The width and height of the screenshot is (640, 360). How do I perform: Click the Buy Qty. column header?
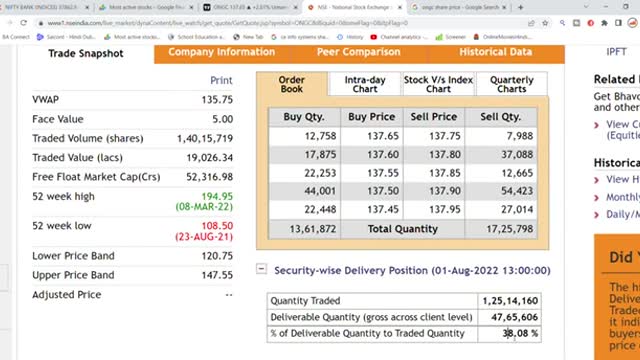point(304,117)
